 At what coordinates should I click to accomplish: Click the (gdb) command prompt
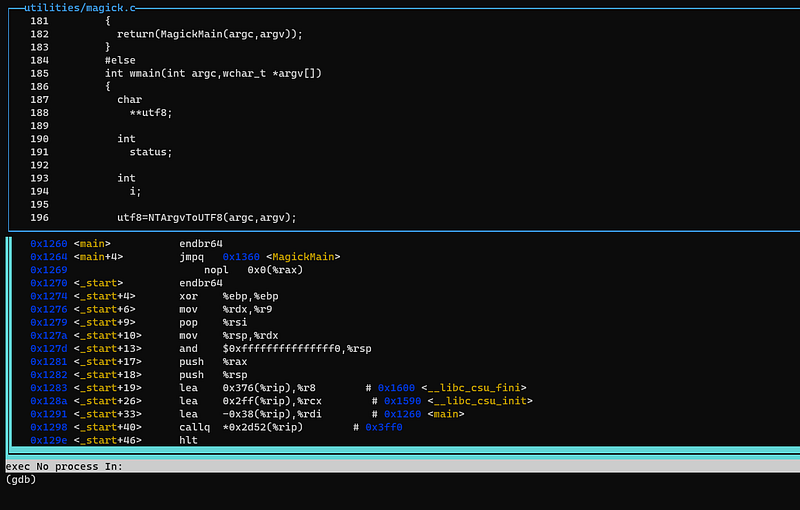[x=21, y=479]
